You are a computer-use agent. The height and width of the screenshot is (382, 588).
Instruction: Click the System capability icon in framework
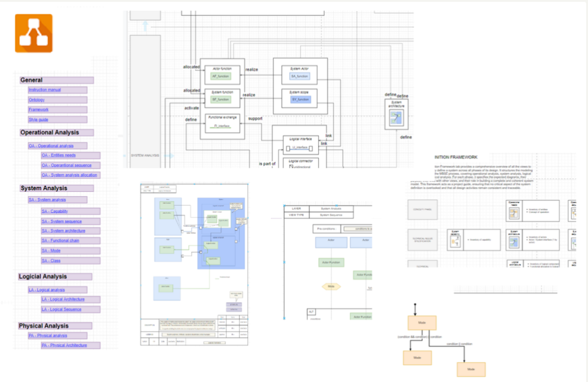455,242
